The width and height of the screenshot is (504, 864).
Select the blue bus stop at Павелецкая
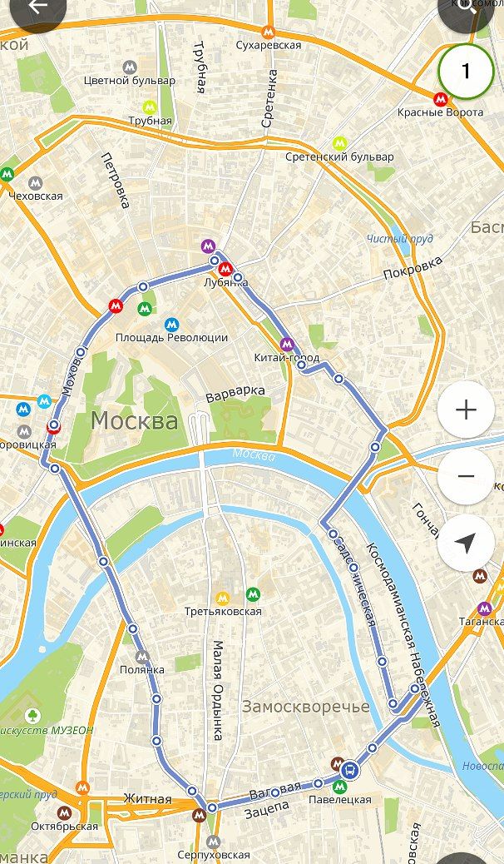point(350,769)
